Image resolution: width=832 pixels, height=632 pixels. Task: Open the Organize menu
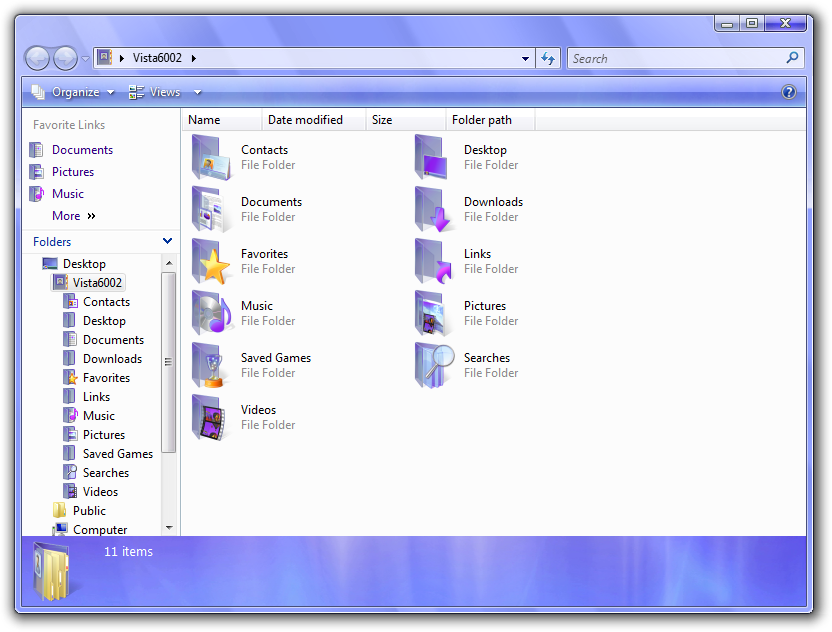click(75, 92)
